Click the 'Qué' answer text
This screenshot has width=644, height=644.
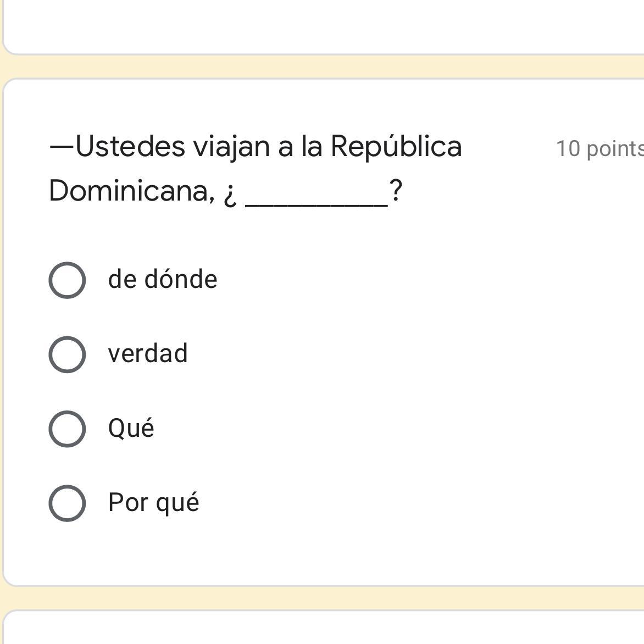tap(131, 428)
